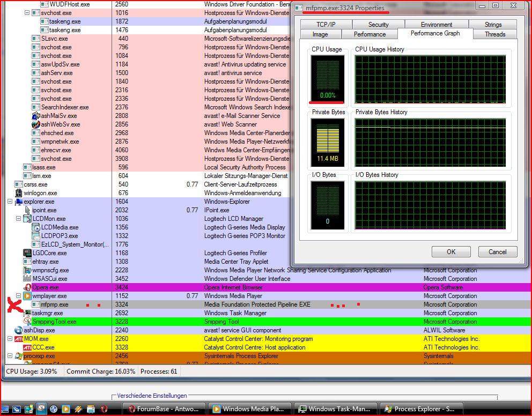Switch to Process Explorer taskbar button

coord(422,409)
